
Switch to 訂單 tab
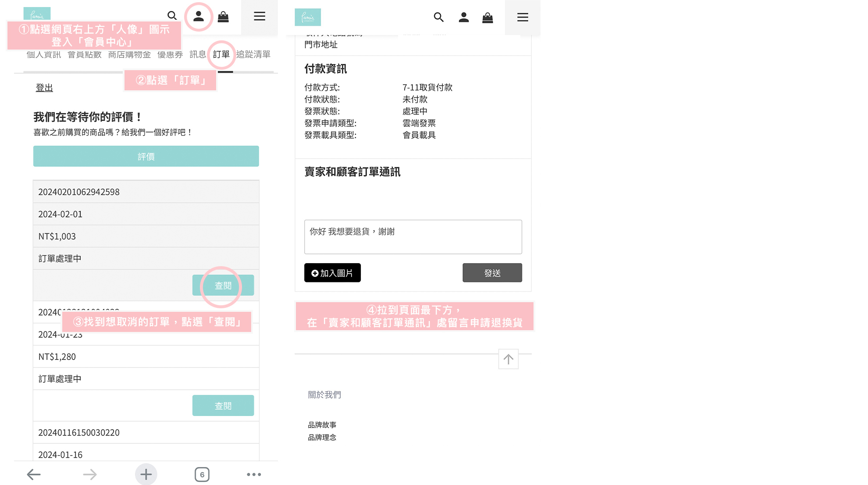point(221,54)
